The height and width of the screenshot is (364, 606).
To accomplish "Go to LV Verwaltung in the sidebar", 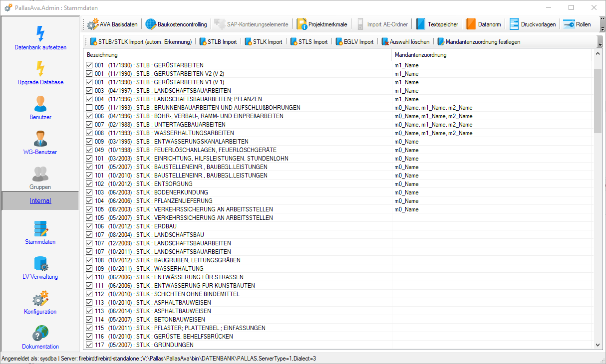I will point(40,263).
